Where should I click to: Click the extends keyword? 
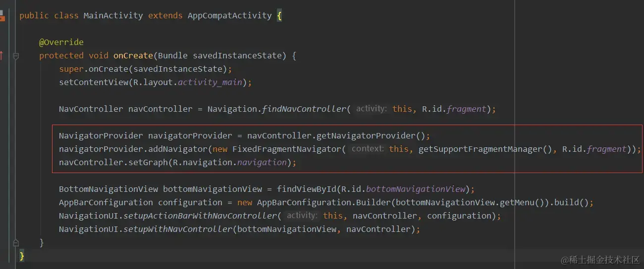coord(165,15)
